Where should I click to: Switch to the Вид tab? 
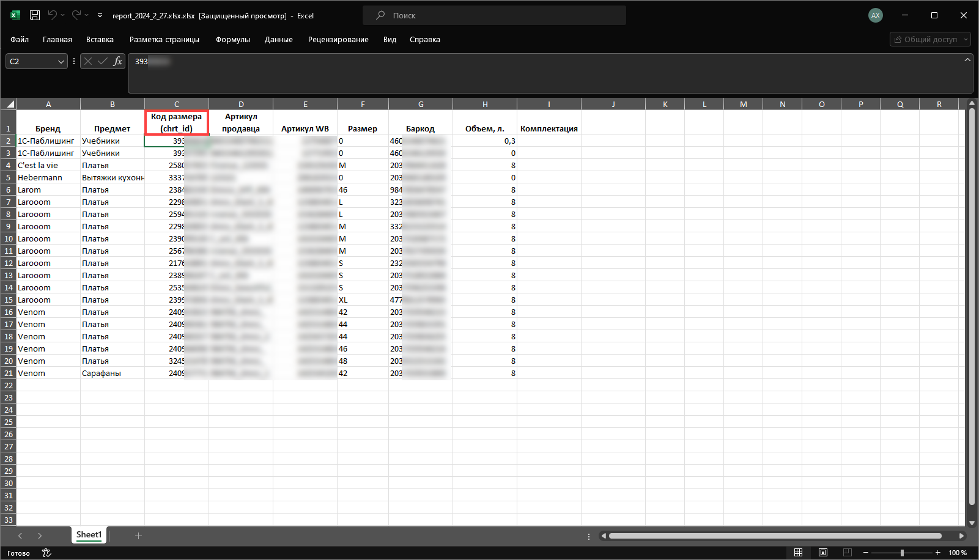coord(390,40)
